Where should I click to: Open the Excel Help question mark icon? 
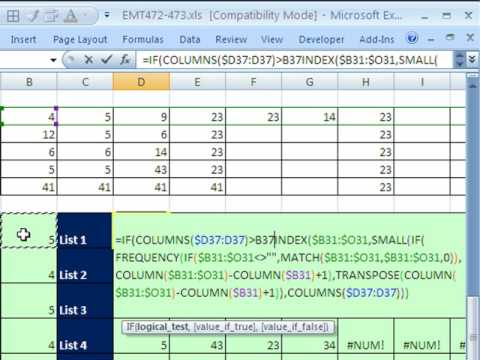(412, 38)
